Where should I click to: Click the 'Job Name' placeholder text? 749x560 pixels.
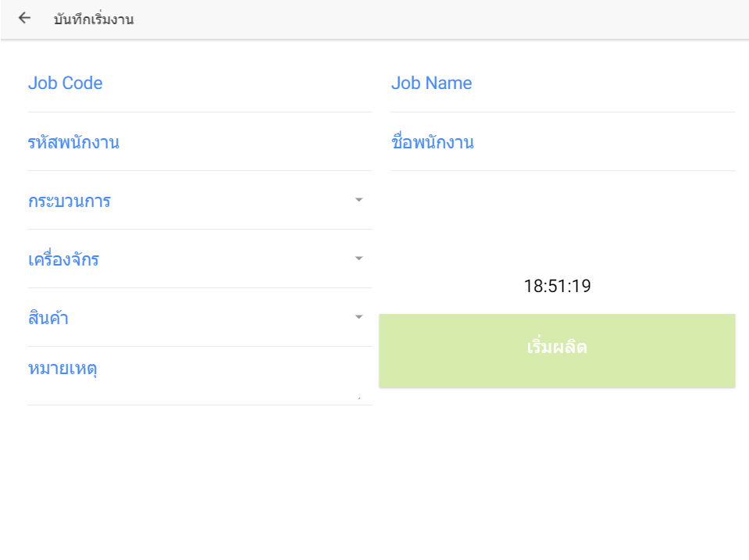tap(431, 84)
